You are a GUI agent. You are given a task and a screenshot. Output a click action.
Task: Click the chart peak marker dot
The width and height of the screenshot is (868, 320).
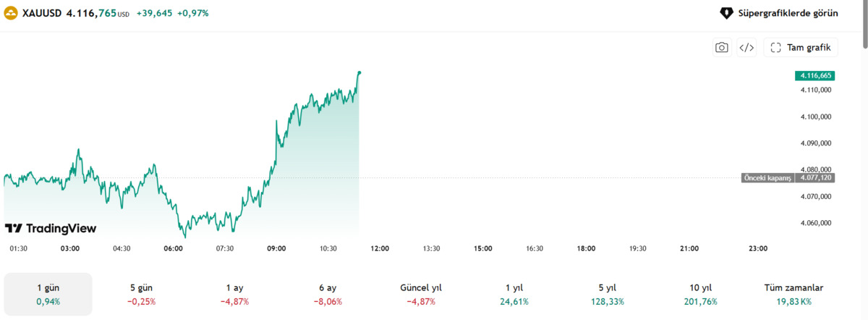click(x=359, y=72)
